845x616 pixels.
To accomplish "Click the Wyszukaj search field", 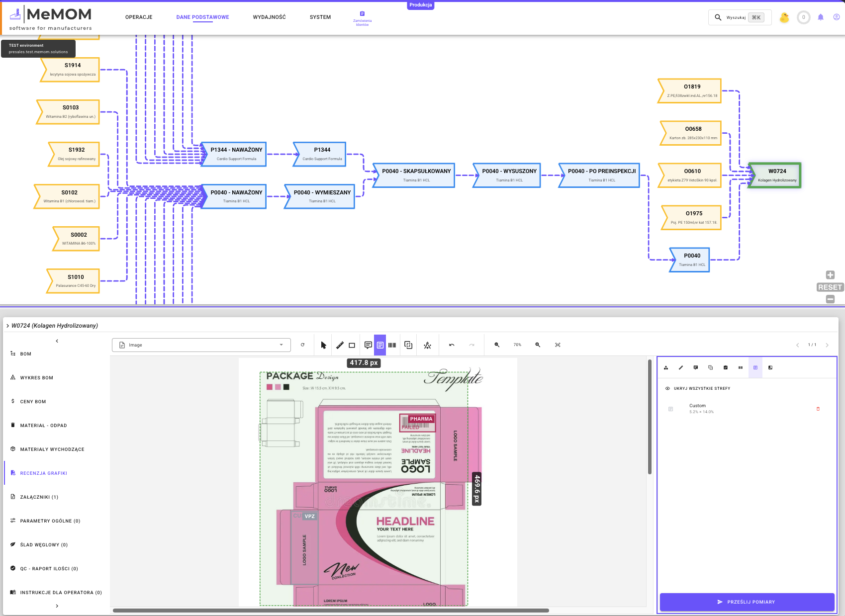I will (x=740, y=17).
